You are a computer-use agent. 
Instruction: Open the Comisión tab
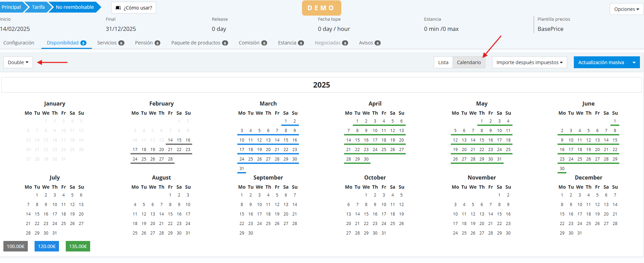coord(253,43)
